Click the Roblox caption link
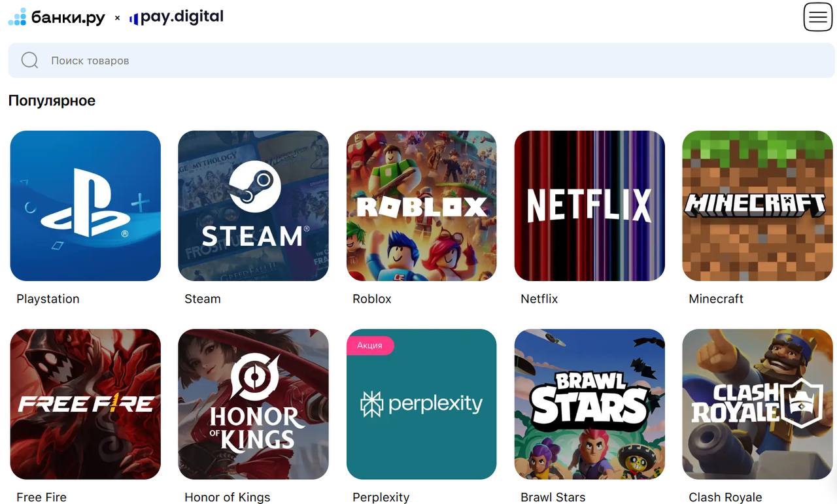The height and width of the screenshot is (504, 837). 372,299
